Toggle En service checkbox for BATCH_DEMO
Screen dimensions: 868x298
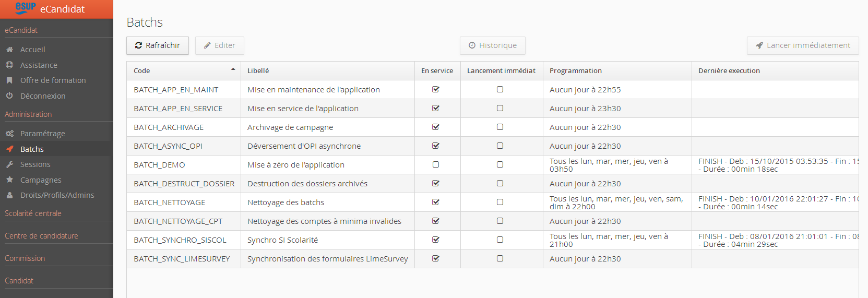(436, 165)
